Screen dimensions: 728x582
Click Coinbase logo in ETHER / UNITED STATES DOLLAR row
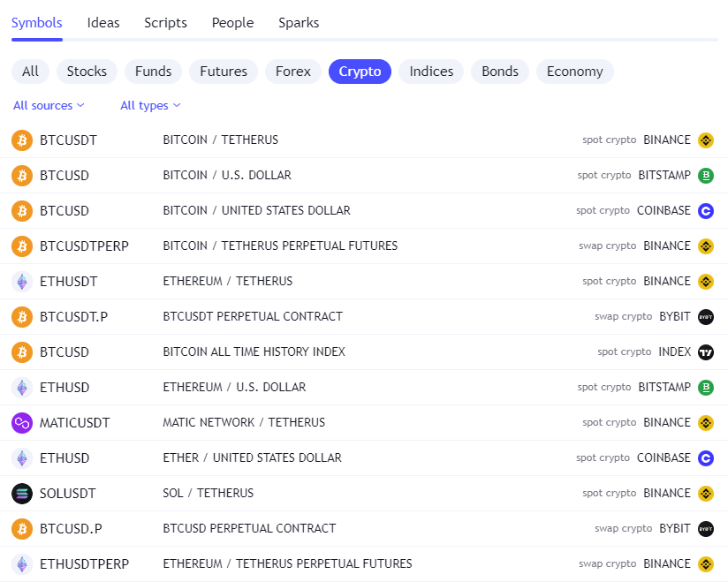(706, 458)
